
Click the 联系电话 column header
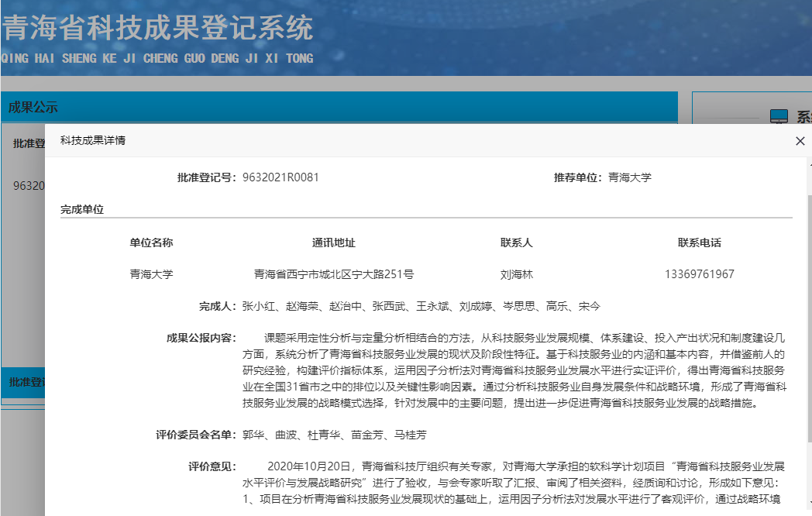pyautogui.click(x=699, y=243)
